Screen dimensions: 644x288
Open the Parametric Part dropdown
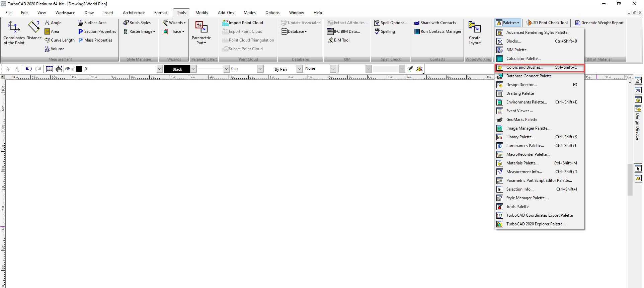click(201, 33)
